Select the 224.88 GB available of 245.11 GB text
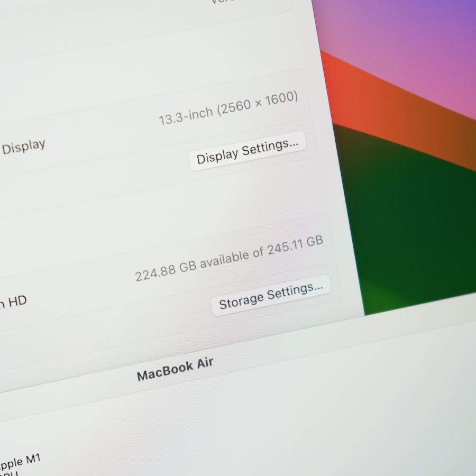Image resolution: width=476 pixels, height=476 pixels. tap(229, 259)
